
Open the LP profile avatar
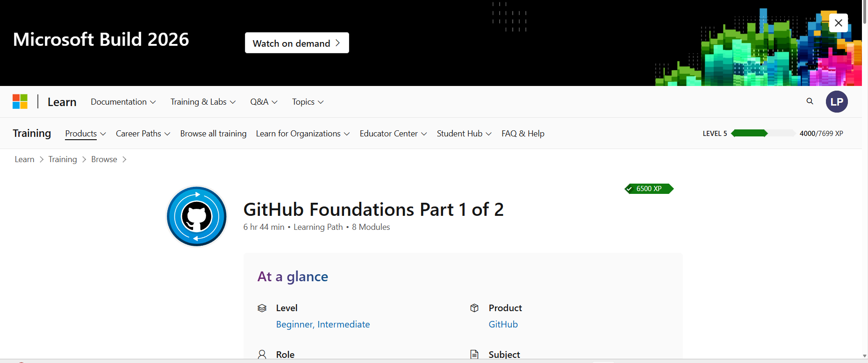837,102
